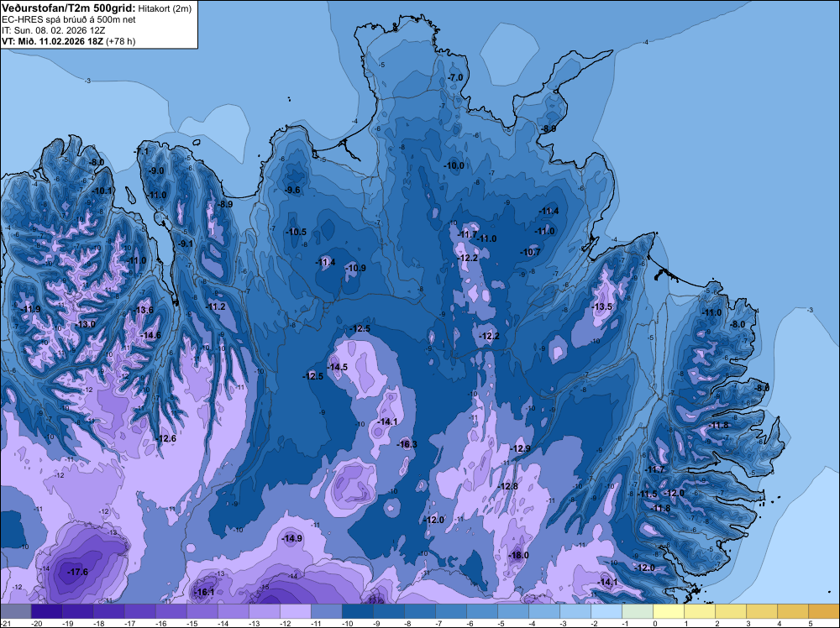
Task: Click the -11.9 temperature value
Action: pyautogui.click(x=30, y=309)
